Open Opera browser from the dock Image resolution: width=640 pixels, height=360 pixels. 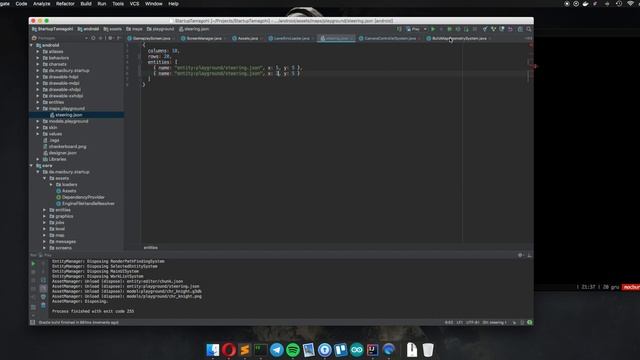point(229,350)
